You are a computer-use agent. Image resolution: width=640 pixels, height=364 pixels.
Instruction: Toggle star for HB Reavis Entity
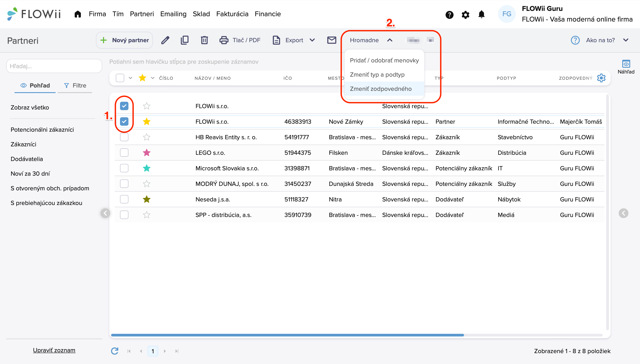click(x=147, y=137)
